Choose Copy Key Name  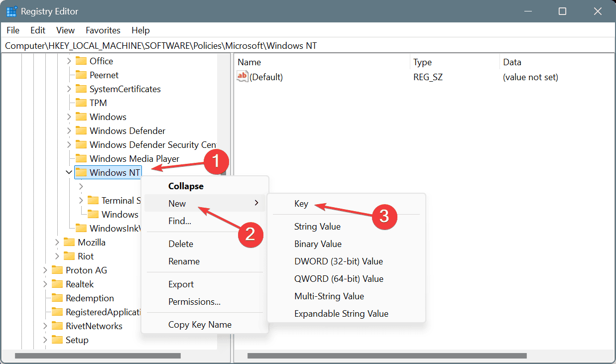pyautogui.click(x=205, y=324)
